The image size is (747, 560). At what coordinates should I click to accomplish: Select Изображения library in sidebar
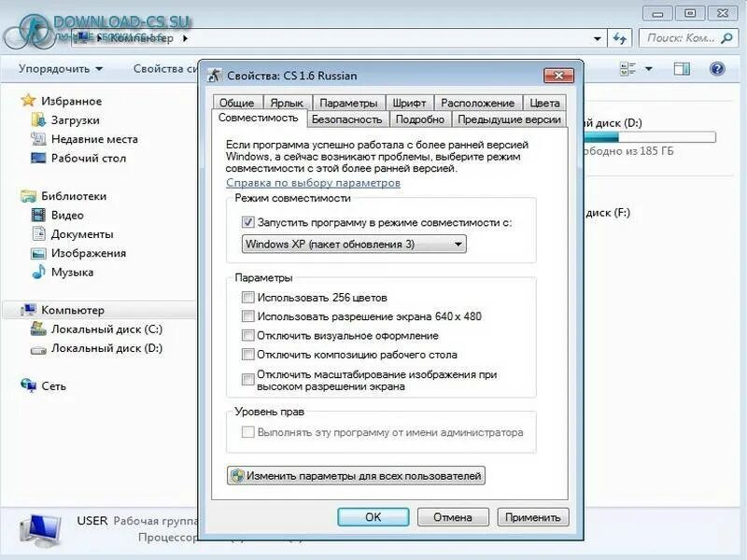[x=89, y=253]
